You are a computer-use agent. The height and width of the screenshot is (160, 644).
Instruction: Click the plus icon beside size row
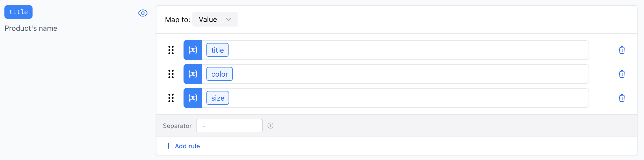coord(602,98)
